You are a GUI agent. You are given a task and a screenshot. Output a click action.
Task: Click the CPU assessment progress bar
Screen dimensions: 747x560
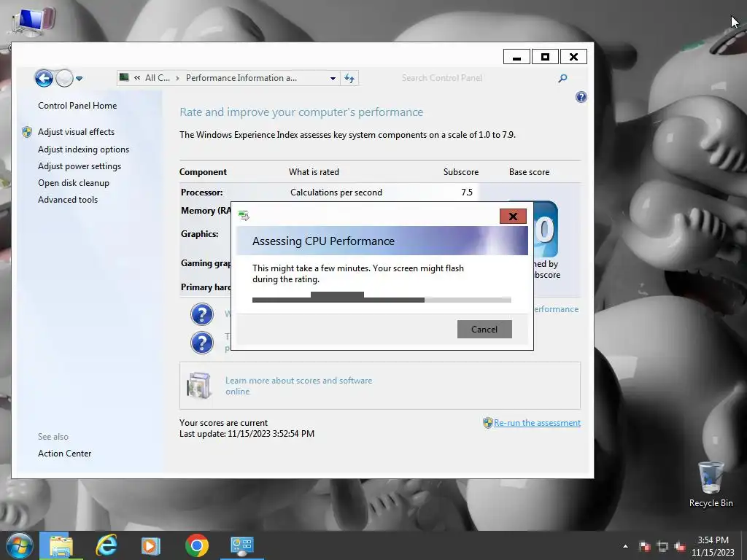[382, 300]
